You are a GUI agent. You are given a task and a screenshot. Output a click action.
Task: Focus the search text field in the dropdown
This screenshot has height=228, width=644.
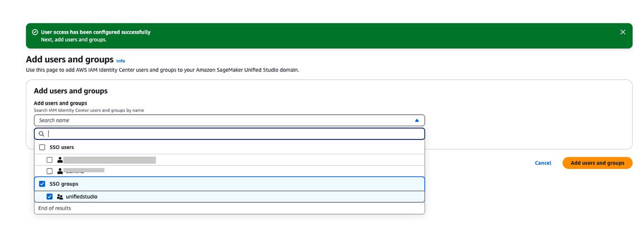pos(234,134)
